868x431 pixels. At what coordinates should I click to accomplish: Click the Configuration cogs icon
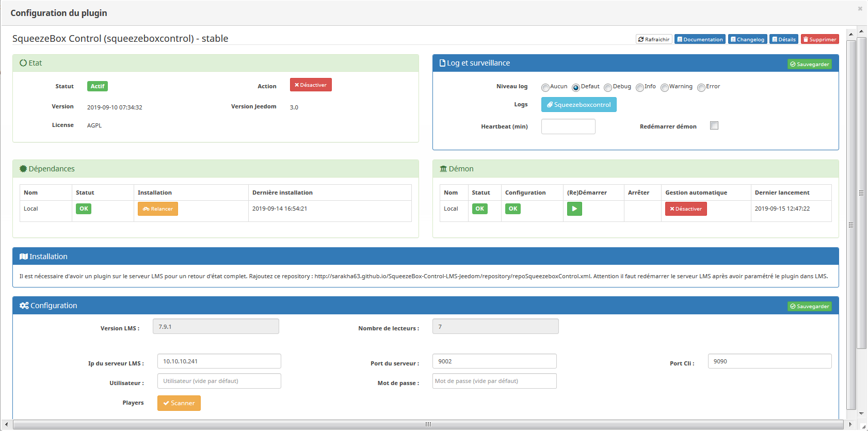[x=24, y=306]
